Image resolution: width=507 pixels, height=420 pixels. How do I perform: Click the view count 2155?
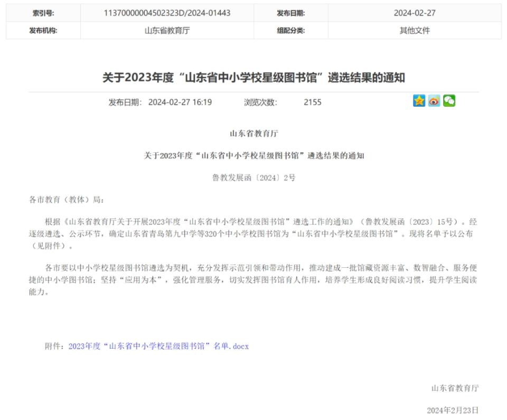click(313, 102)
